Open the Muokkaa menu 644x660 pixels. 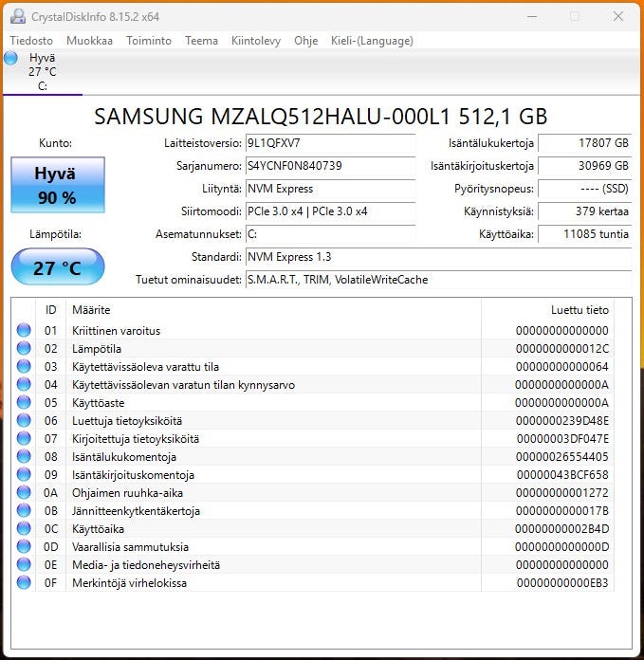point(90,41)
